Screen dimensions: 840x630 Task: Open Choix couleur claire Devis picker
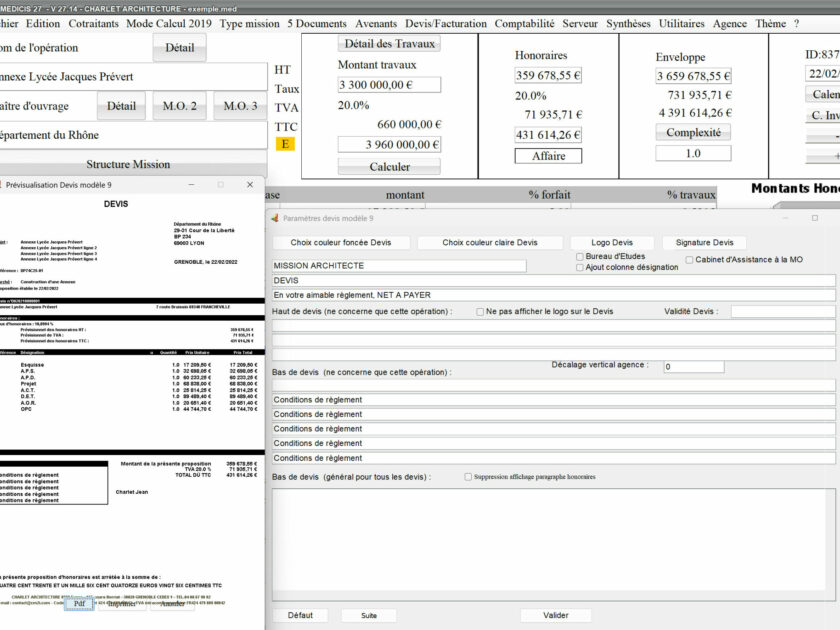tap(490, 243)
